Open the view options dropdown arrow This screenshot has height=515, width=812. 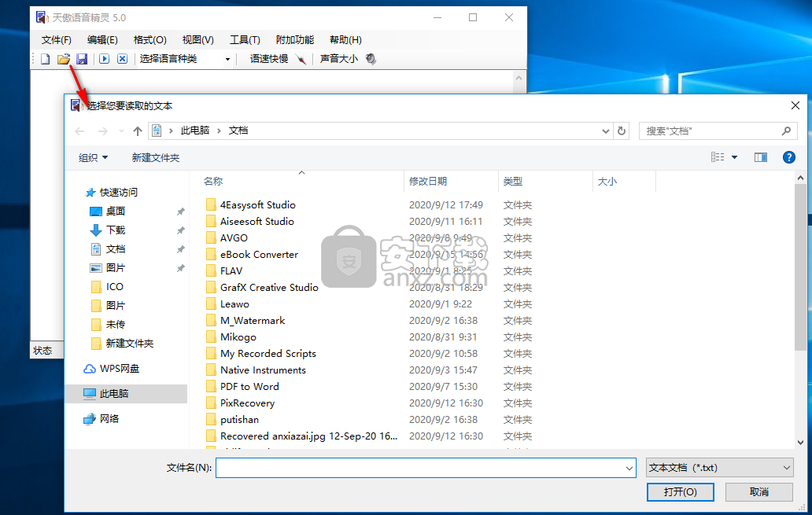(x=734, y=156)
